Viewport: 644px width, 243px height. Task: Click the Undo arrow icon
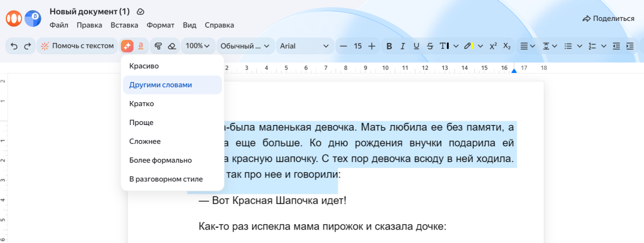14,46
